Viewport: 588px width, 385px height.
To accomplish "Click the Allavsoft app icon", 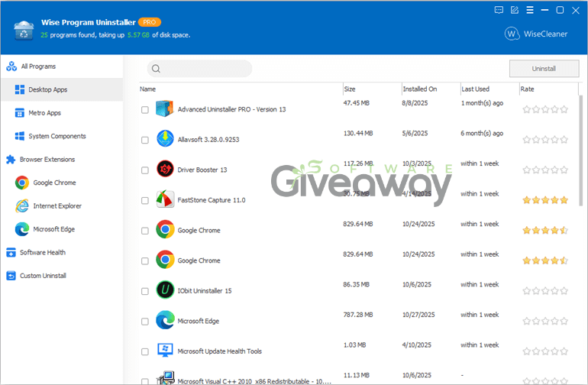I will coord(165,139).
